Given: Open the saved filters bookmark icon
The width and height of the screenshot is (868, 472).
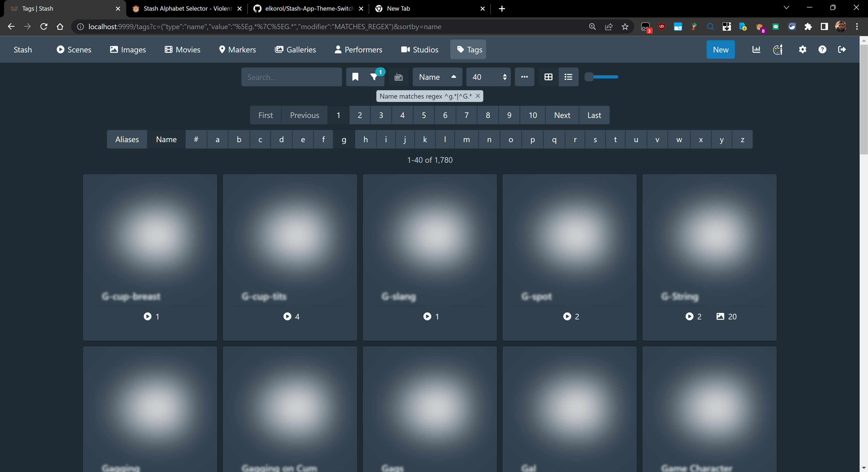Looking at the screenshot, I should (355, 77).
